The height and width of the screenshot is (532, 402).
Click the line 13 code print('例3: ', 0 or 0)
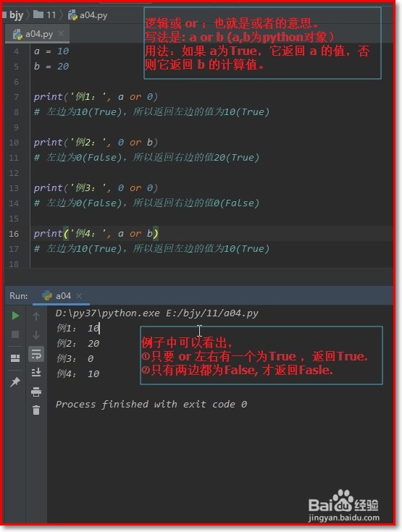pyautogui.click(x=96, y=187)
